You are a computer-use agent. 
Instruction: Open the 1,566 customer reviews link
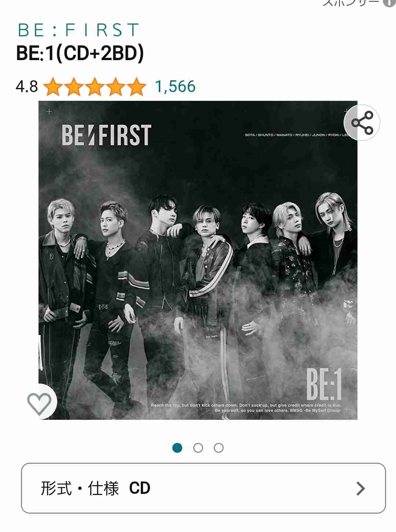point(175,87)
